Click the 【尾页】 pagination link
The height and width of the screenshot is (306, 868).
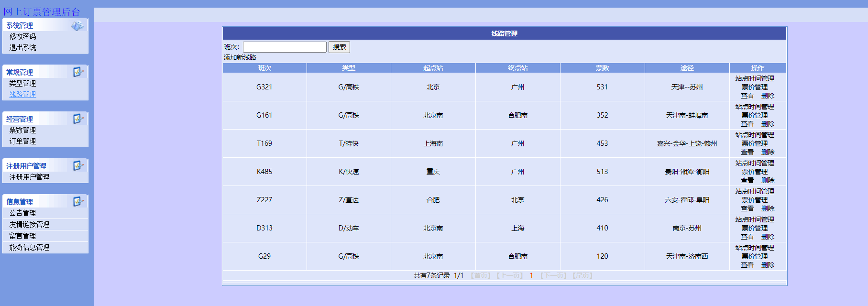pyautogui.click(x=583, y=275)
